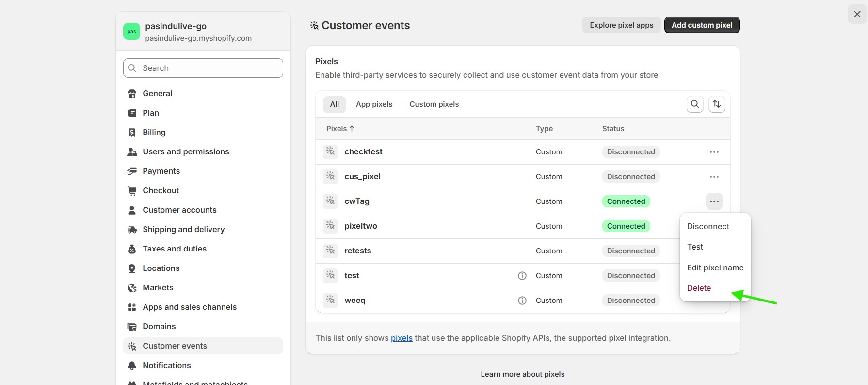Click the pasindulive-go store avatar icon
This screenshot has height=385, width=868.
pos(131,32)
